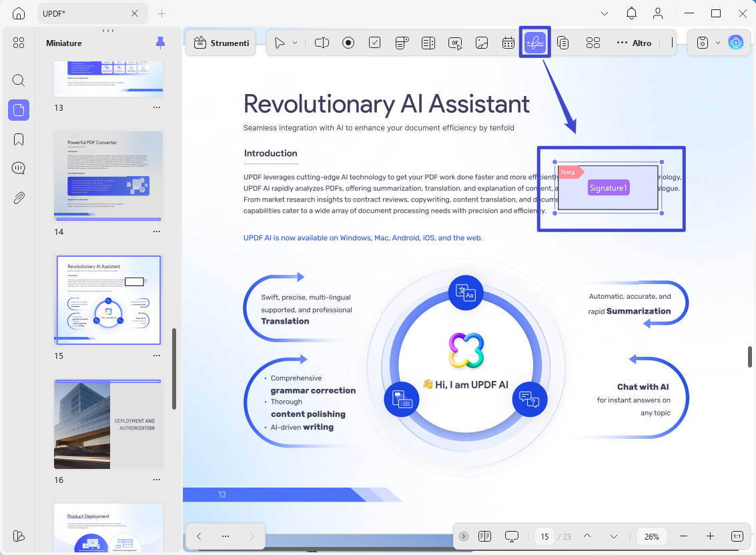Open the 26% zoom level box
Viewport: 756px width, 555px height.
(x=651, y=536)
